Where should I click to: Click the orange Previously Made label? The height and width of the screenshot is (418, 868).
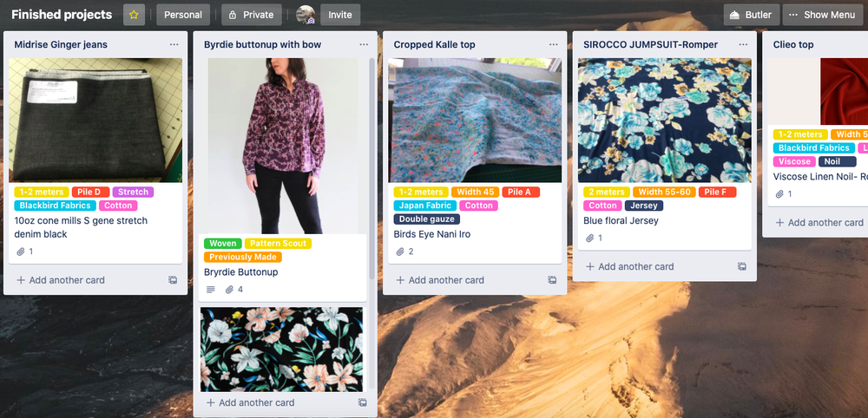pos(243,257)
